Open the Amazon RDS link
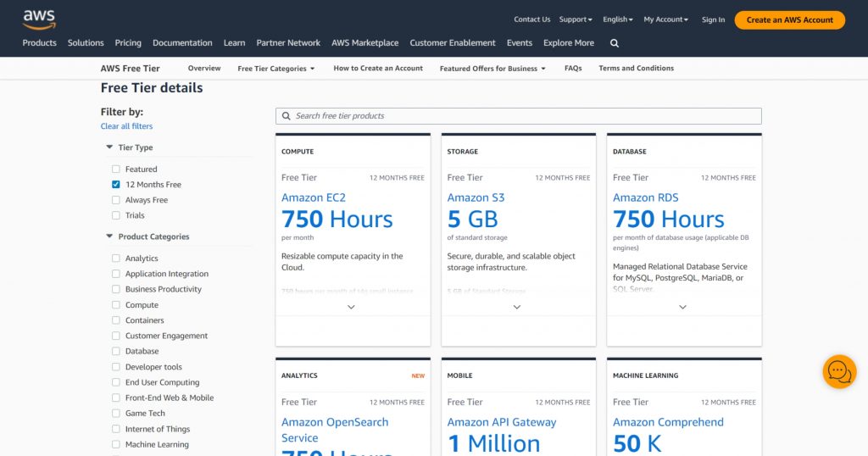This screenshot has width=868, height=456. click(x=645, y=197)
